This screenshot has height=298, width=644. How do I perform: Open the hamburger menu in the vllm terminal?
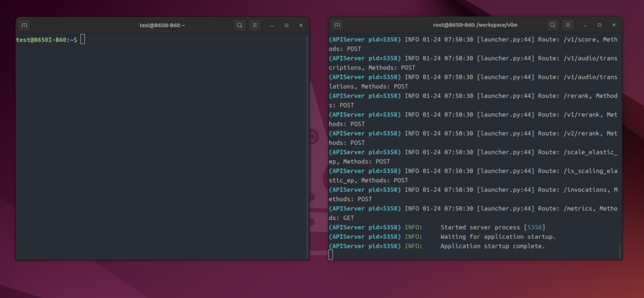click(x=567, y=26)
